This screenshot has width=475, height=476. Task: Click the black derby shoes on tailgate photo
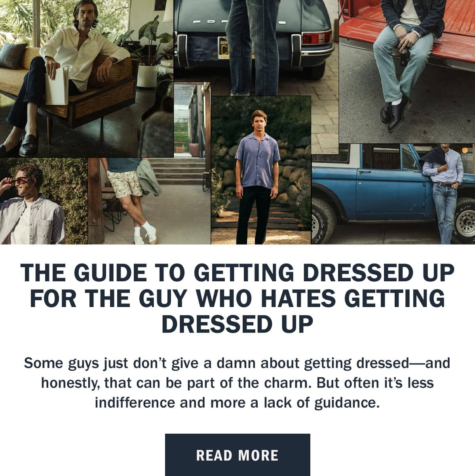click(395, 115)
